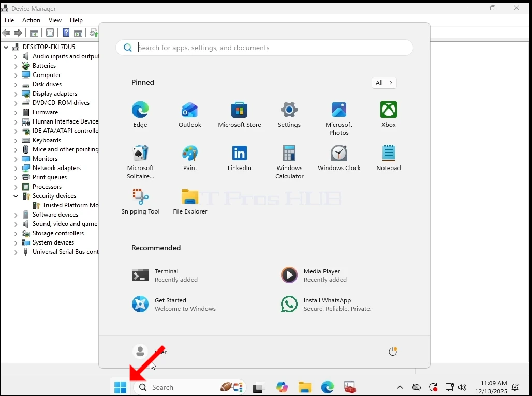Open notifications bell in system tray
Viewport: 532px width, 396px height.
[x=515, y=387]
